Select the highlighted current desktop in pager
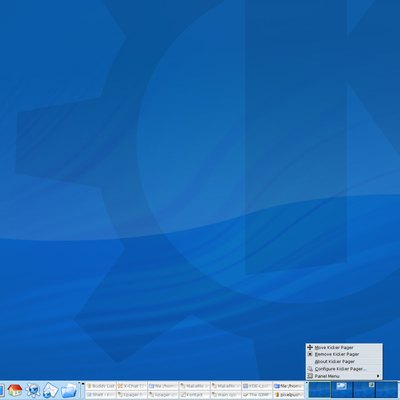This screenshot has height=400, width=400. pyautogui.click(x=319, y=390)
